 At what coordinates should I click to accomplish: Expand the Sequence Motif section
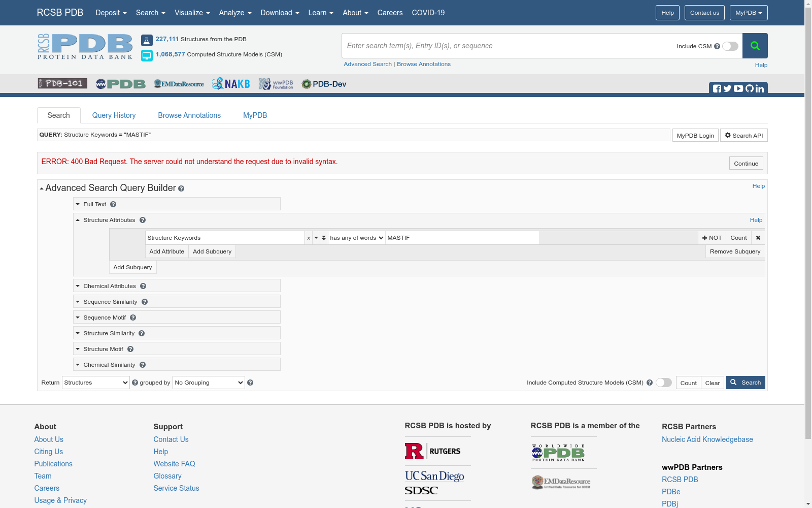pyautogui.click(x=78, y=317)
